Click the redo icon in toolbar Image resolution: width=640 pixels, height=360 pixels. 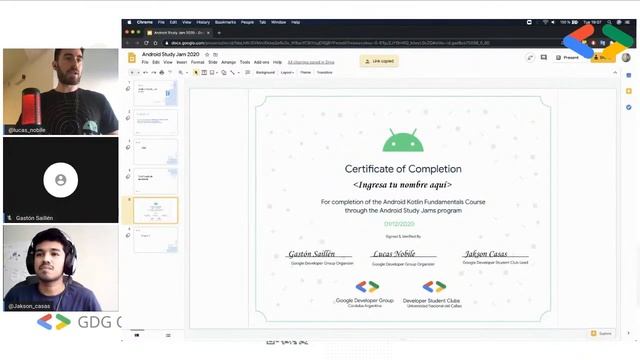coord(153,72)
